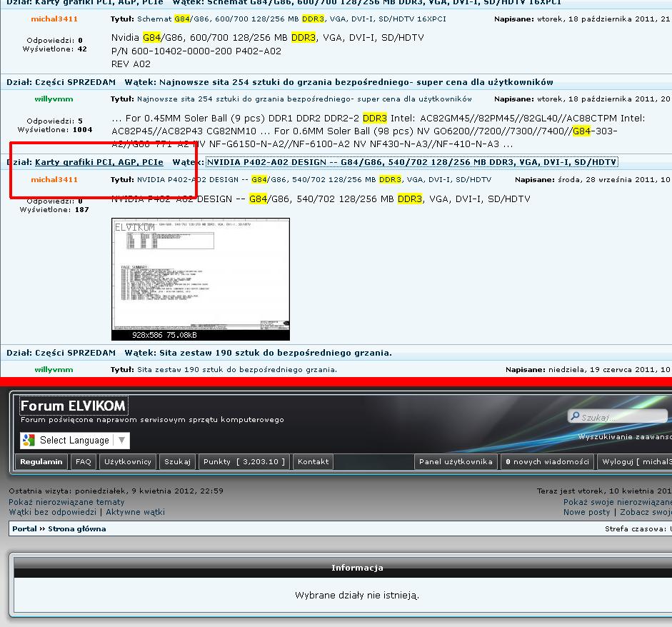Open the Select Language dropdown arrow
The image size is (672, 627).
pos(121,440)
